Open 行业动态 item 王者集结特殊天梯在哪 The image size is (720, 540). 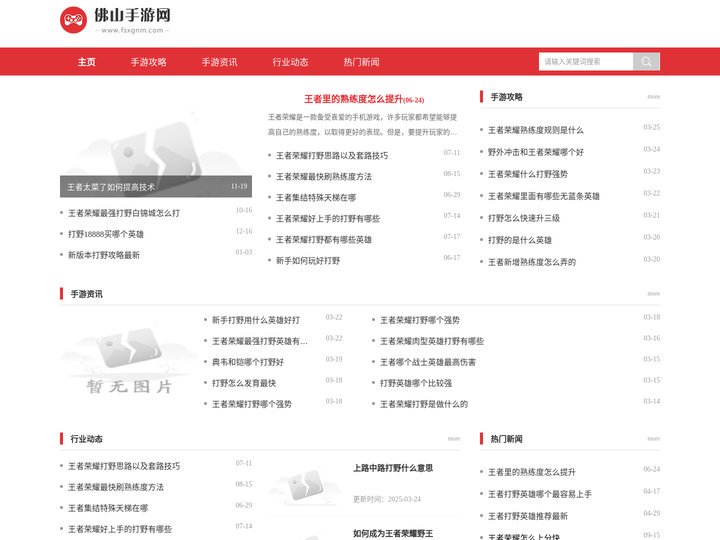(108, 508)
